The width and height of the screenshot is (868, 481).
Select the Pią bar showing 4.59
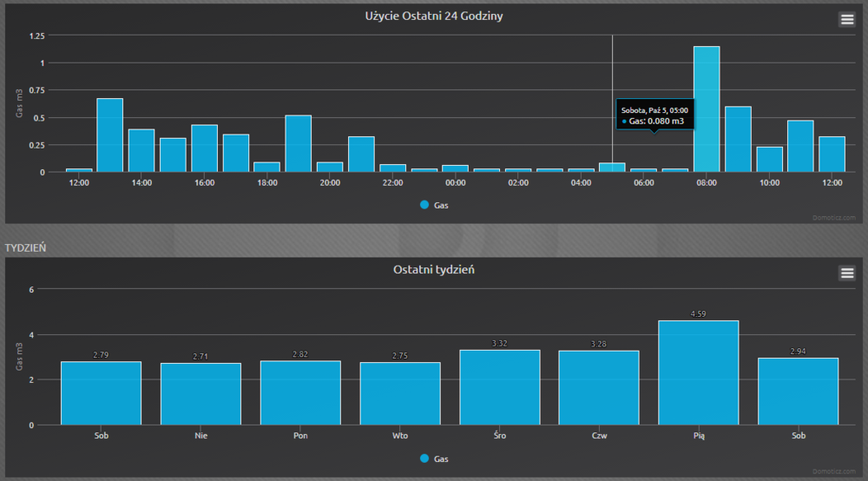tap(699, 373)
